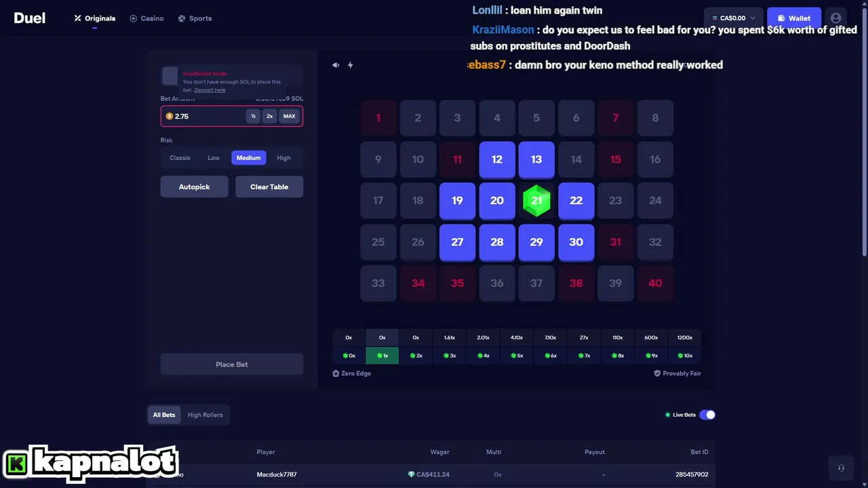The width and height of the screenshot is (868, 488).
Task: Select High risk level
Action: click(x=283, y=158)
